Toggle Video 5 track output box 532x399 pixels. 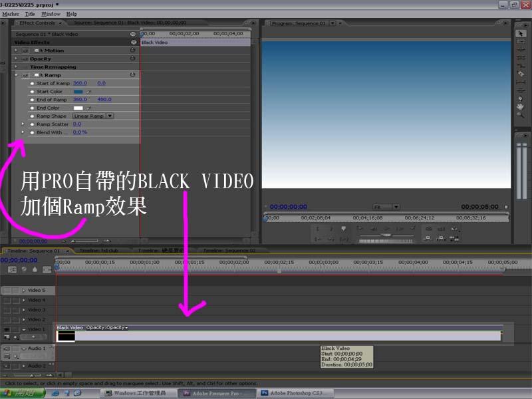pos(7,291)
